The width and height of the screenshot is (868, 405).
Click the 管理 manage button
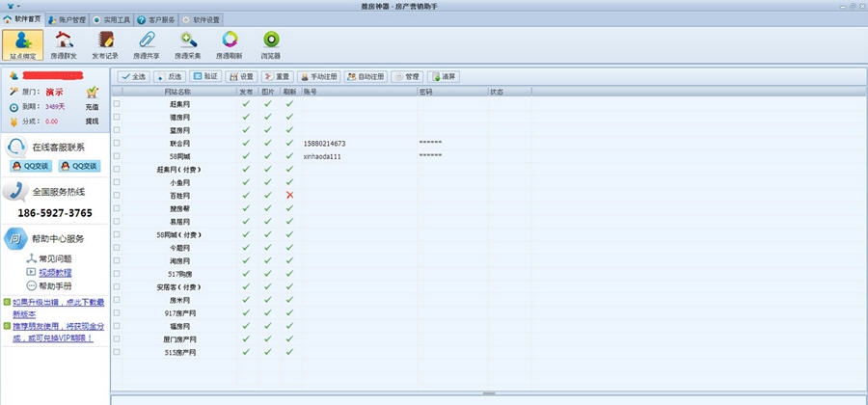(x=407, y=77)
